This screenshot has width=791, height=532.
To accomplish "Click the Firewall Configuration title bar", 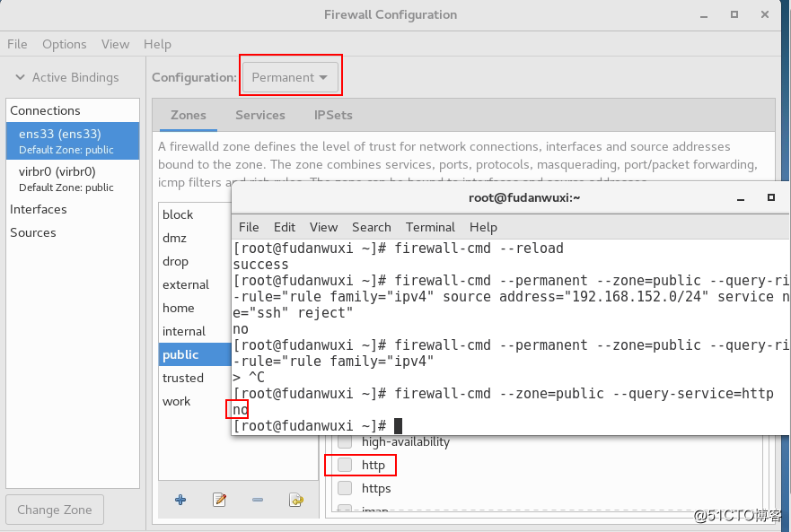I will pyautogui.click(x=391, y=14).
